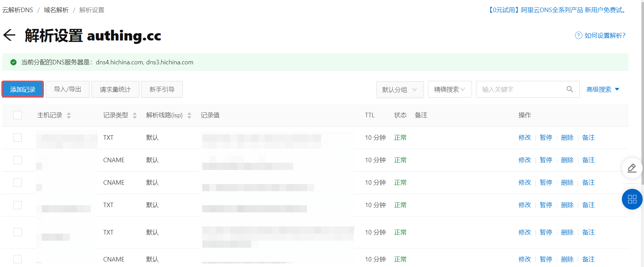
Task: Expand the 精确搜索 search mode dropdown
Action: (449, 90)
